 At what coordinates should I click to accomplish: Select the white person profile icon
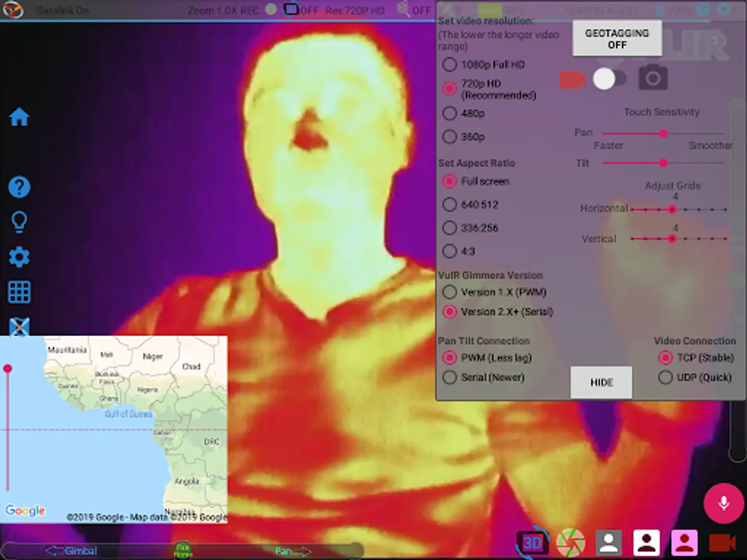(x=647, y=543)
